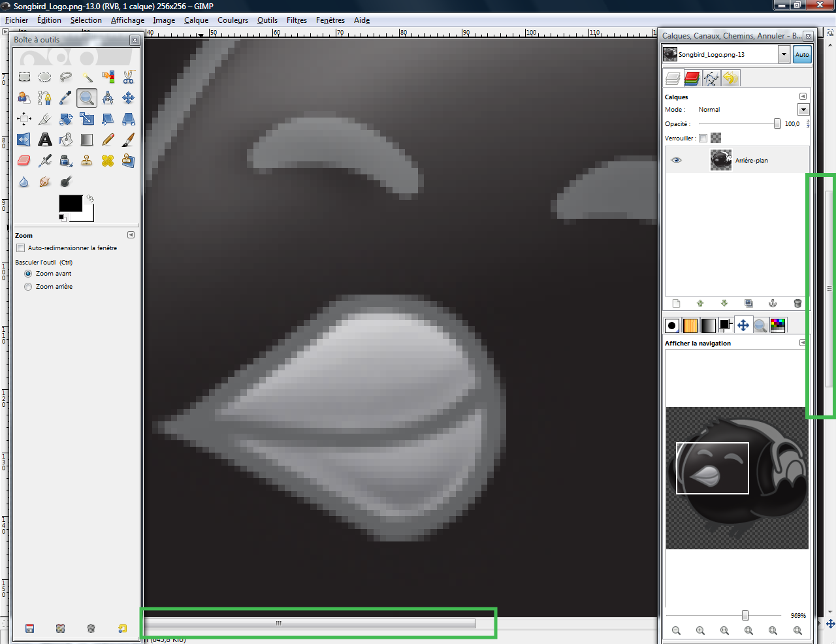Select the Pencil tool
This screenshot has width=836, height=644.
coord(108,140)
